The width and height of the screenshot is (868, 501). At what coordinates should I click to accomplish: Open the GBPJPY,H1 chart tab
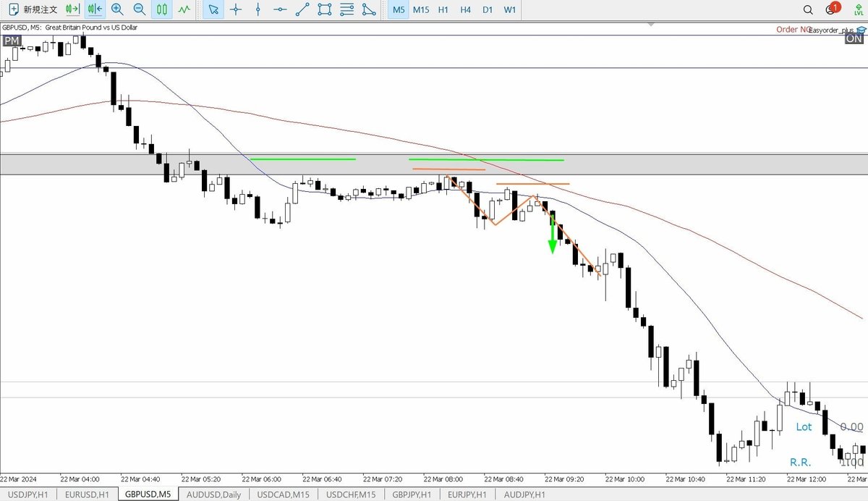410,494
